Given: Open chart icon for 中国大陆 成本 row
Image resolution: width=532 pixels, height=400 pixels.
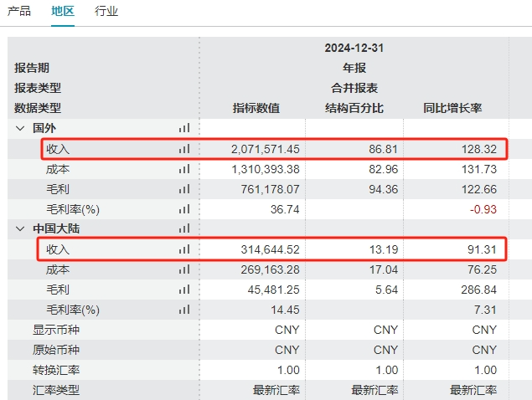Looking at the screenshot, I should [x=184, y=269].
